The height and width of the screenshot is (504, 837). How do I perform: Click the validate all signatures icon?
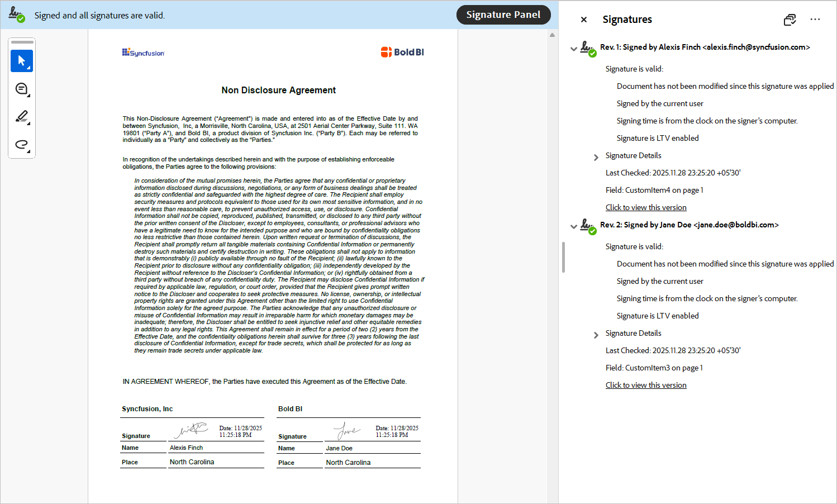(x=790, y=19)
